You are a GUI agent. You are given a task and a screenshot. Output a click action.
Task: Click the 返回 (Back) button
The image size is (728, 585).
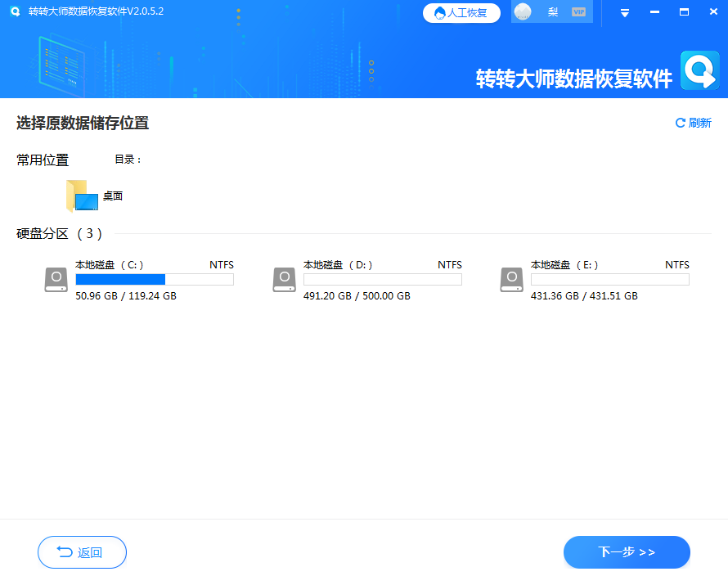pyautogui.click(x=82, y=552)
